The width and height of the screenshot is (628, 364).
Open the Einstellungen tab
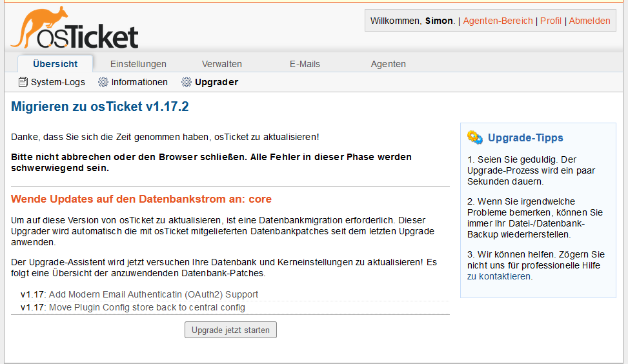click(138, 64)
